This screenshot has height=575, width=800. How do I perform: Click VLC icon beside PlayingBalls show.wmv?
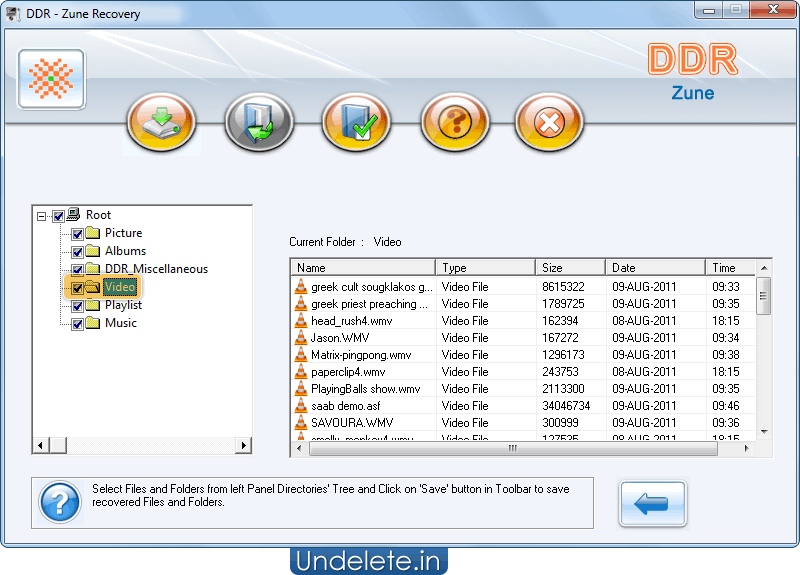(x=301, y=389)
